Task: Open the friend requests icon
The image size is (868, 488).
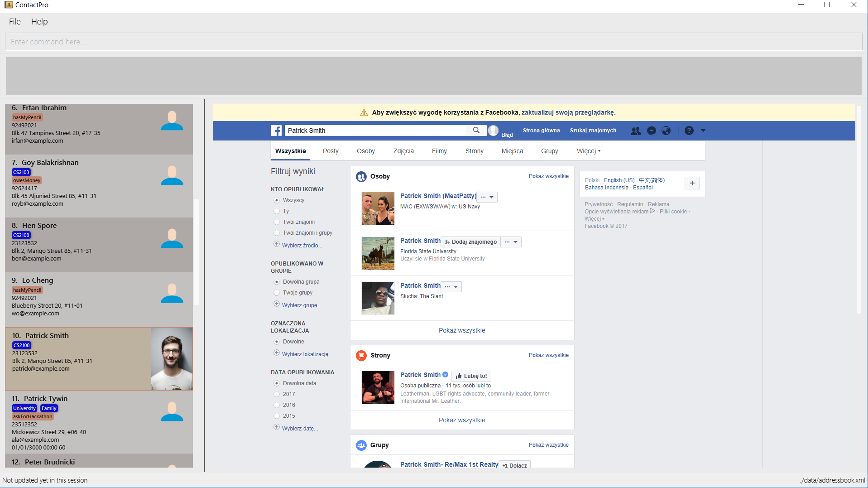Action: click(x=636, y=130)
